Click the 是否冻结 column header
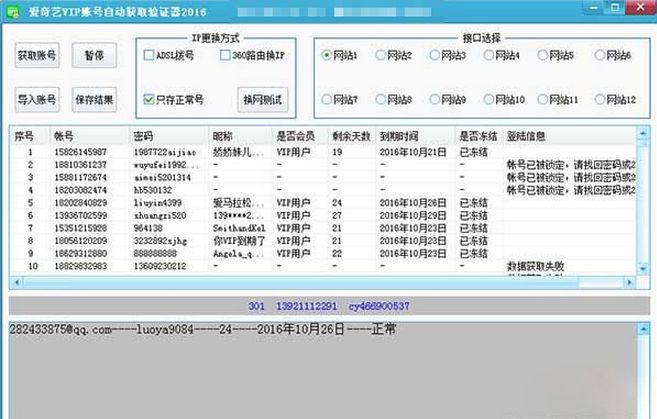This screenshot has width=657, height=419. (x=479, y=136)
